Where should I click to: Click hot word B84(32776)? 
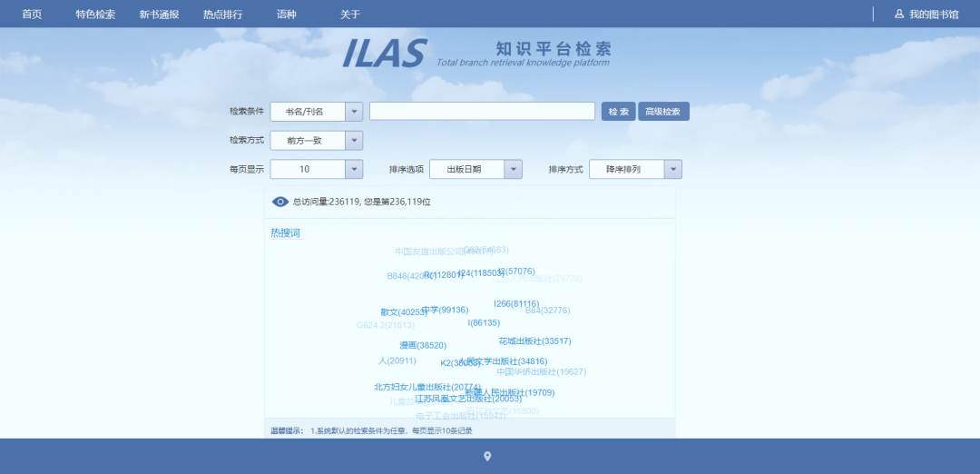547,311
